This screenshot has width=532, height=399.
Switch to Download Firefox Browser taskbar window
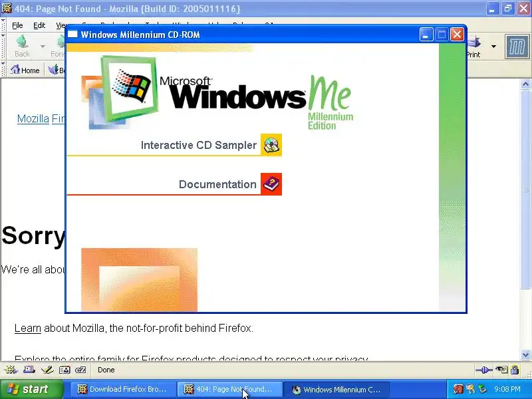click(123, 390)
